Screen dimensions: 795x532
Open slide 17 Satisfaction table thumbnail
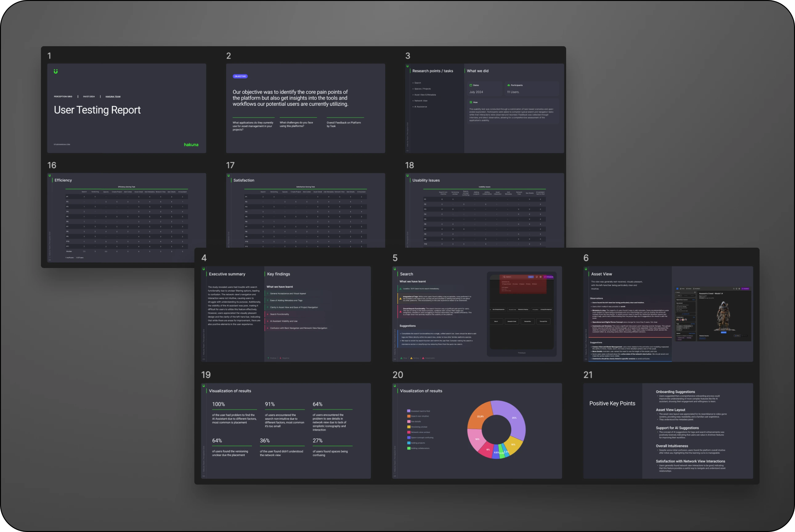pos(306,210)
